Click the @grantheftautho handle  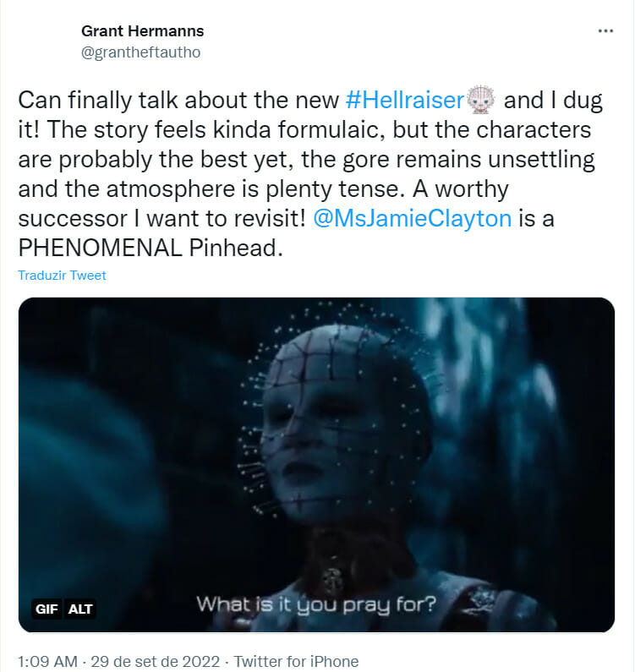(x=140, y=52)
